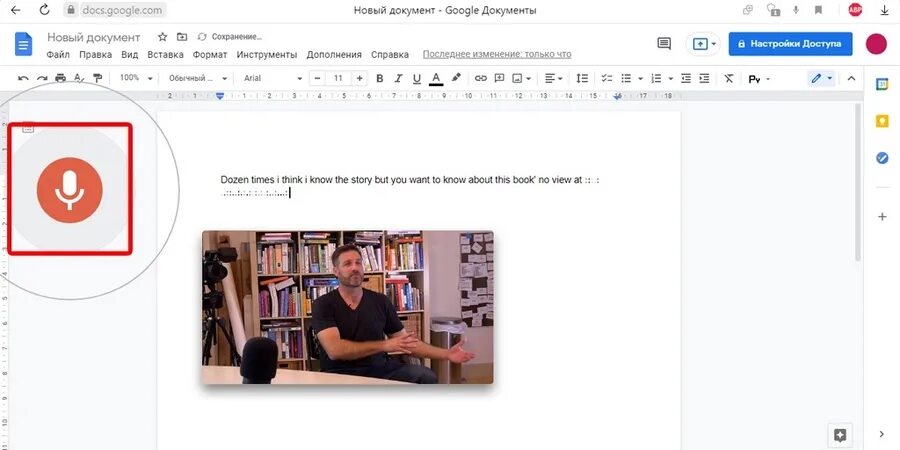Open the Последнее изменение link
This screenshot has width=900, height=450.
click(x=497, y=55)
